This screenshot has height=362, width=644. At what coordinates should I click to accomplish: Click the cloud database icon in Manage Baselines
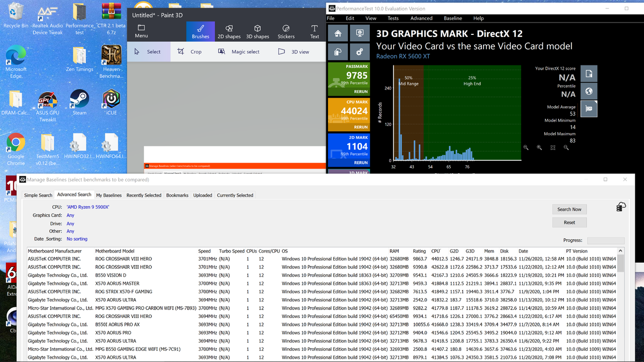pos(620,207)
